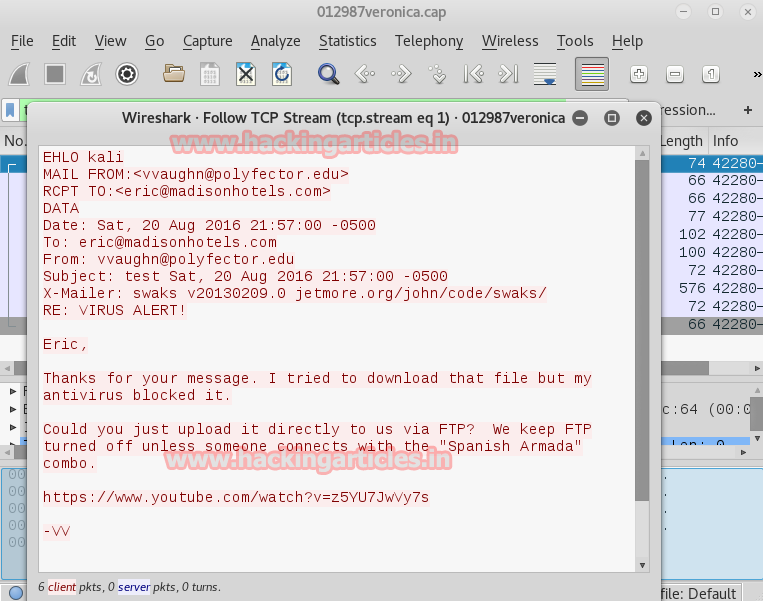Open the View menu
The width and height of the screenshot is (763, 601).
click(110, 41)
